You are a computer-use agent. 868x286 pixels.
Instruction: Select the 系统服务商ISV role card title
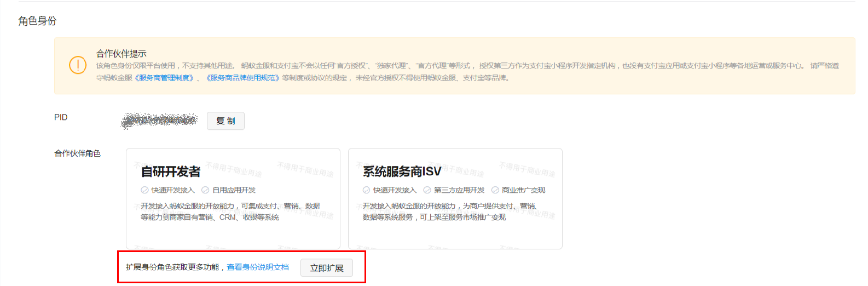coord(402,171)
